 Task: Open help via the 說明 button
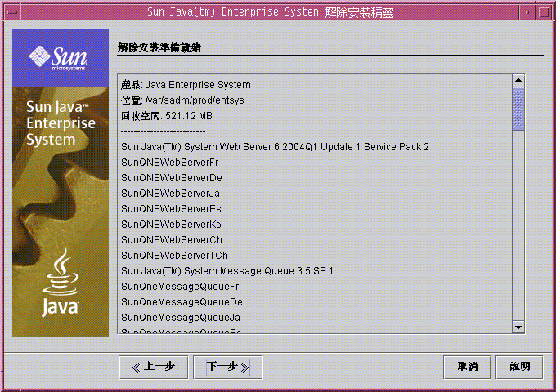click(x=519, y=367)
